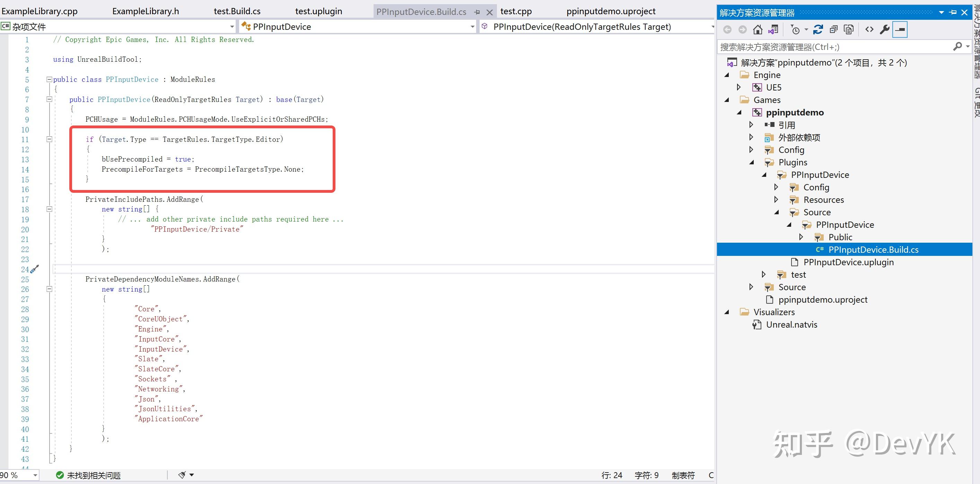Switch views with the solution/folder view icon
Image resolution: width=980 pixels, height=484 pixels.
(x=773, y=29)
